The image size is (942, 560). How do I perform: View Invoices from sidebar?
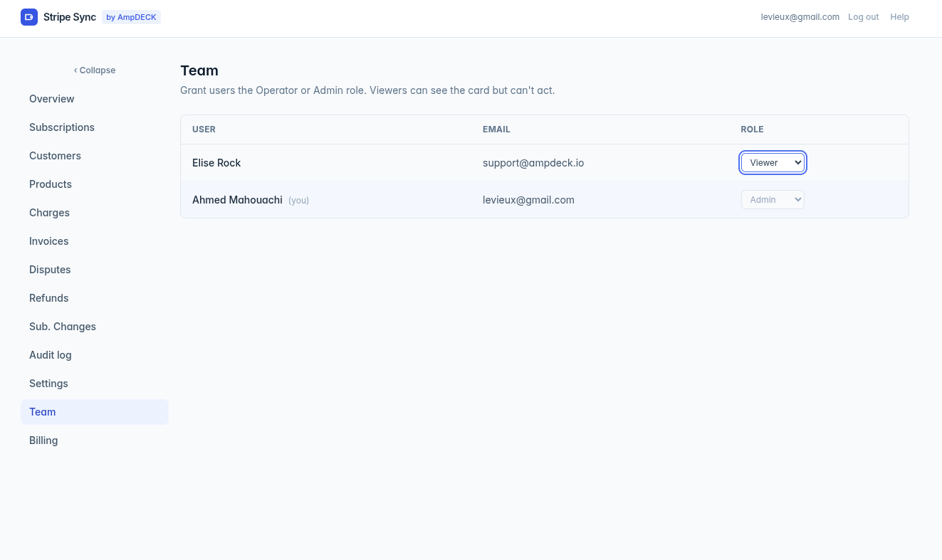95,241
